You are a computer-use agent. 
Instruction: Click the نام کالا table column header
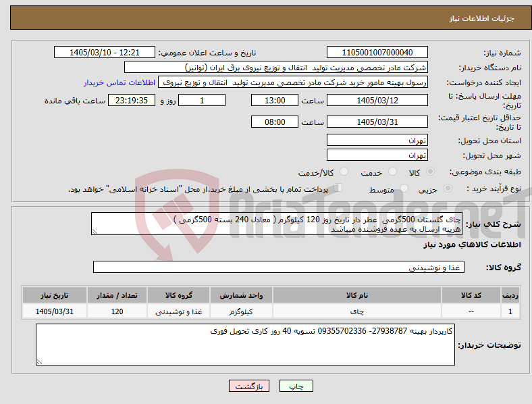point(357,295)
